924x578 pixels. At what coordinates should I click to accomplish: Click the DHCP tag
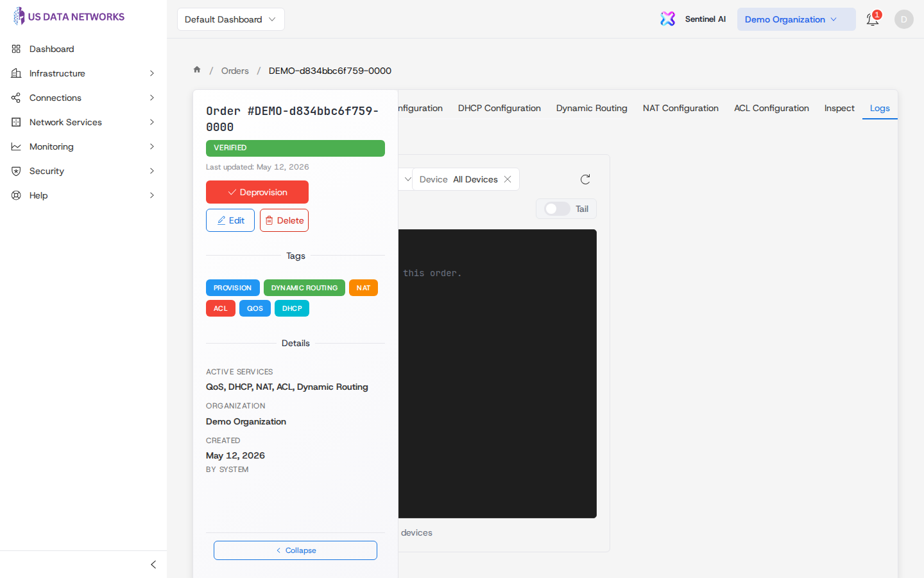tap(292, 308)
